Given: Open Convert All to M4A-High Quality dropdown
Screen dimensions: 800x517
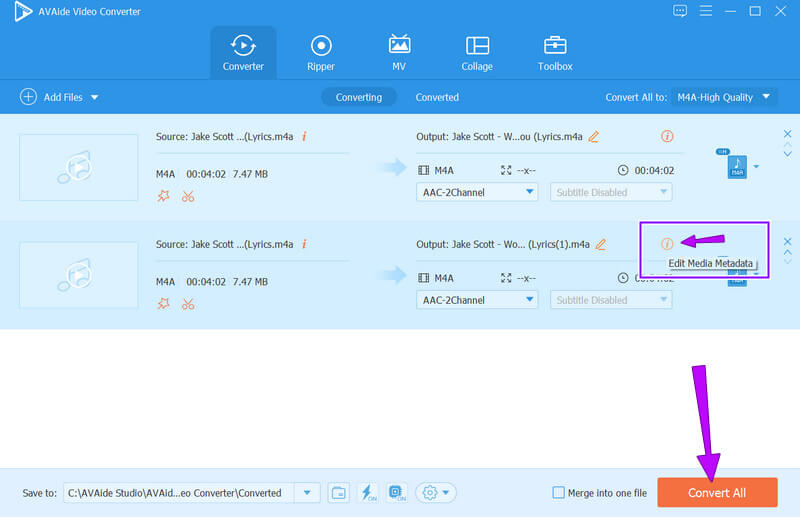Looking at the screenshot, I should tap(724, 97).
